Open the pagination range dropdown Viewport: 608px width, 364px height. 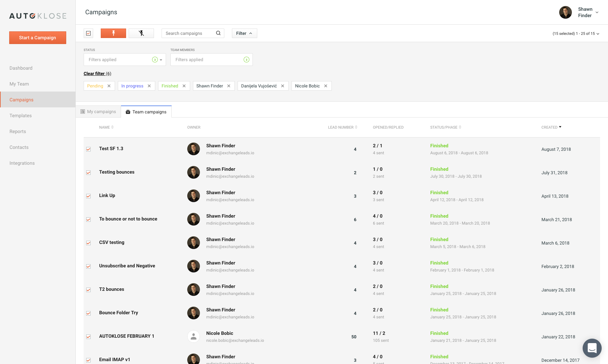598,34
